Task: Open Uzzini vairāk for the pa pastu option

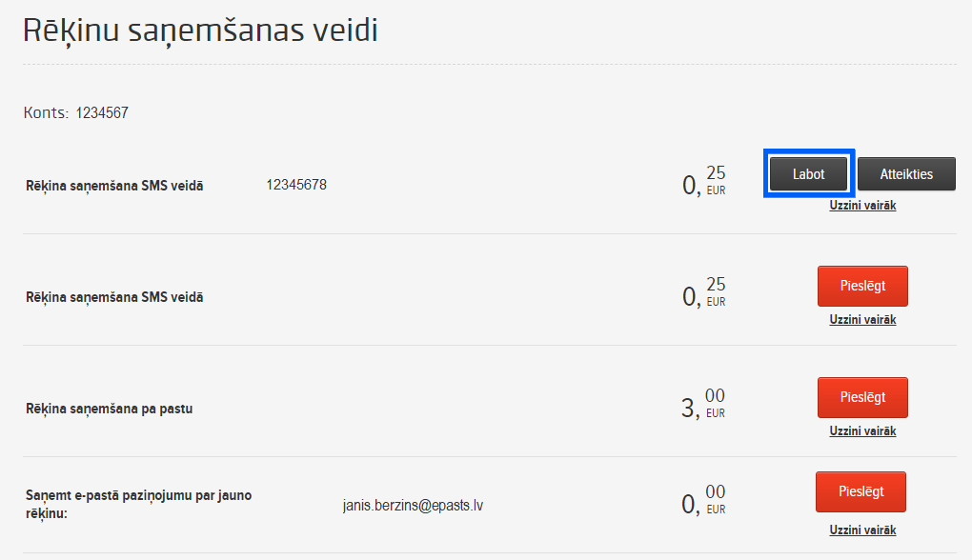Action: [862, 431]
